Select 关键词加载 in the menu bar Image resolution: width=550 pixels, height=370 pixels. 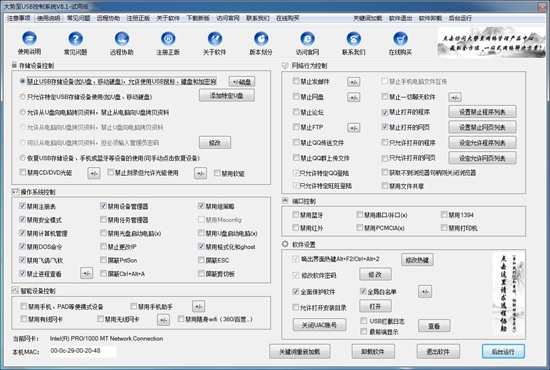coord(368,18)
